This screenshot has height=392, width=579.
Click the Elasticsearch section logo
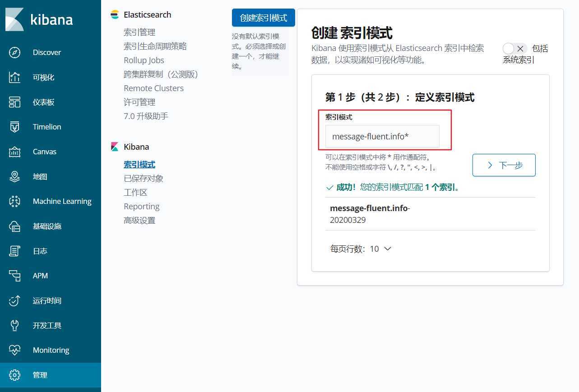point(115,15)
